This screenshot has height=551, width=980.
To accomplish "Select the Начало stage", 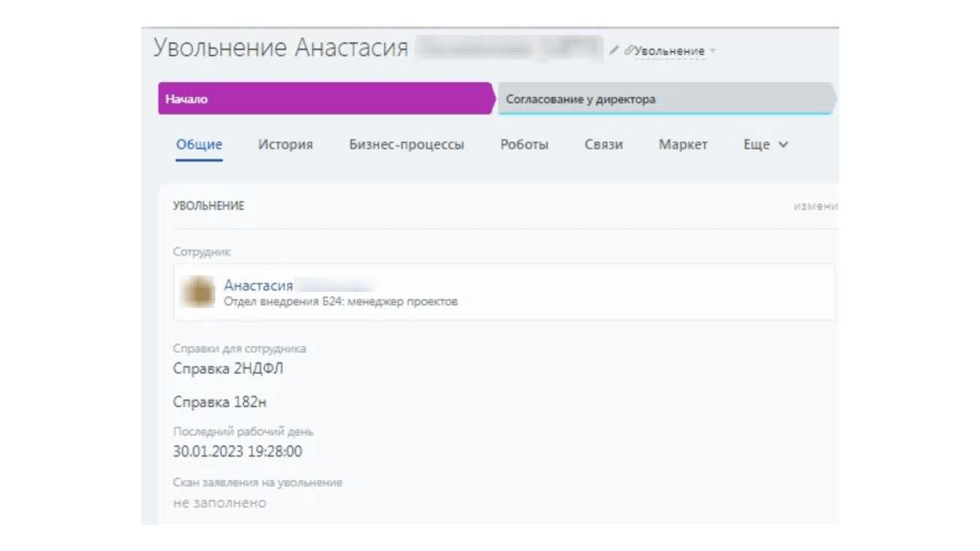I will coord(326,99).
